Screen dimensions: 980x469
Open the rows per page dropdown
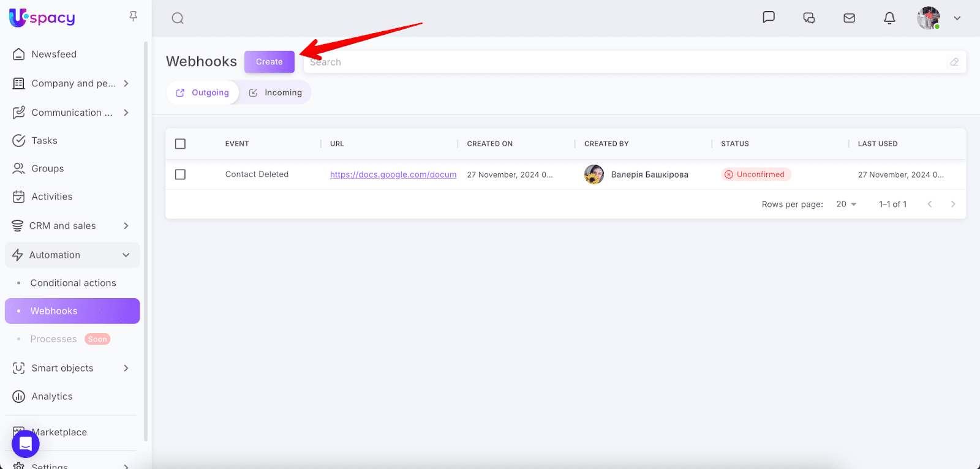point(846,204)
